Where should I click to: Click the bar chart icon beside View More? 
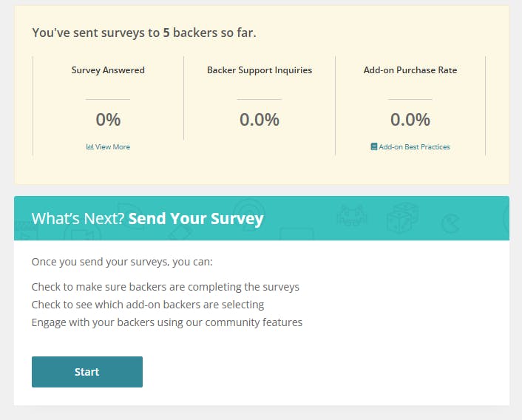click(90, 147)
